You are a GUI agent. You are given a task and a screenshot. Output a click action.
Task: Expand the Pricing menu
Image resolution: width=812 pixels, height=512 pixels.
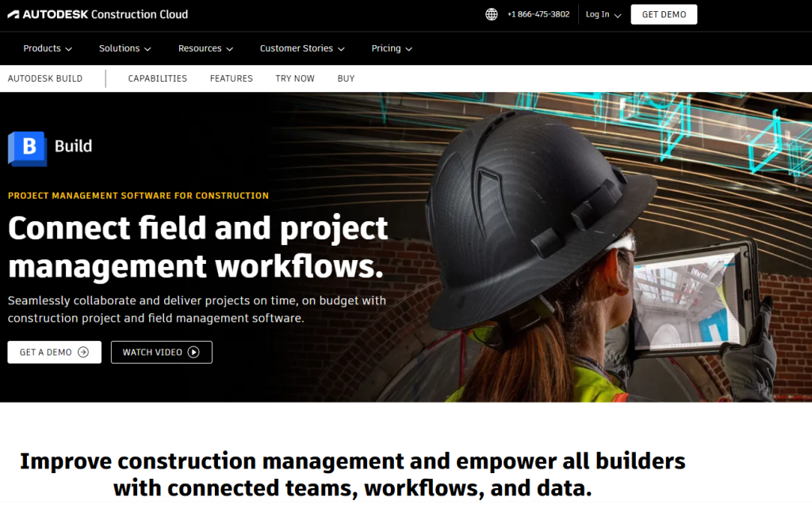point(392,48)
